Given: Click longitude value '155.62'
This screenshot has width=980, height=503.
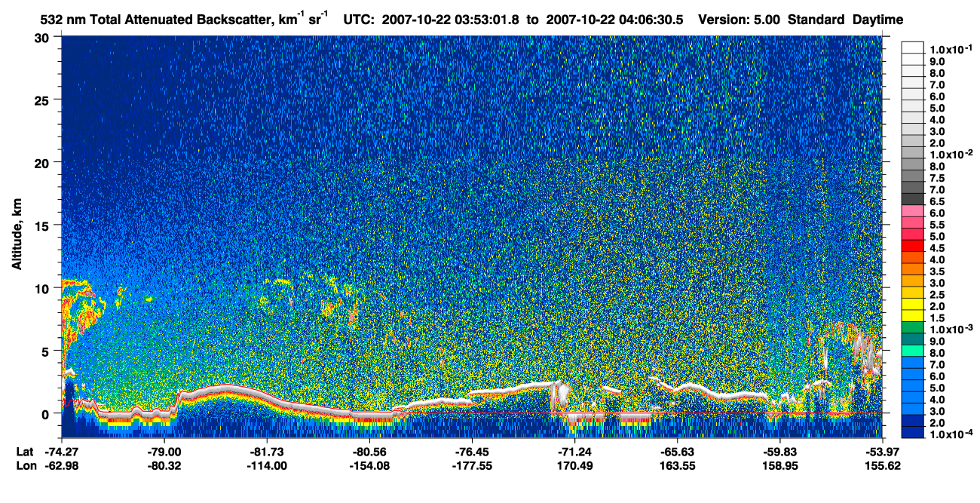Looking at the screenshot, I should point(884,466).
